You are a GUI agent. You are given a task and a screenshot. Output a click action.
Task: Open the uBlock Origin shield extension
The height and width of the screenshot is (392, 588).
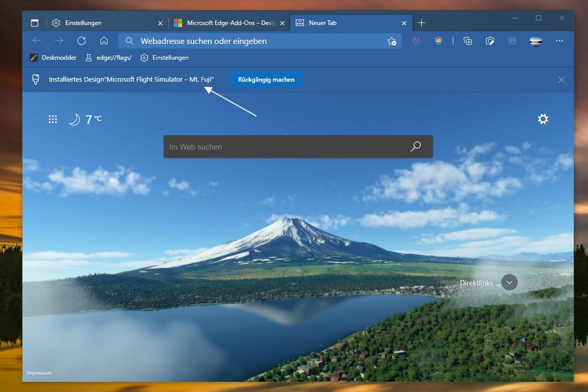coord(439,41)
